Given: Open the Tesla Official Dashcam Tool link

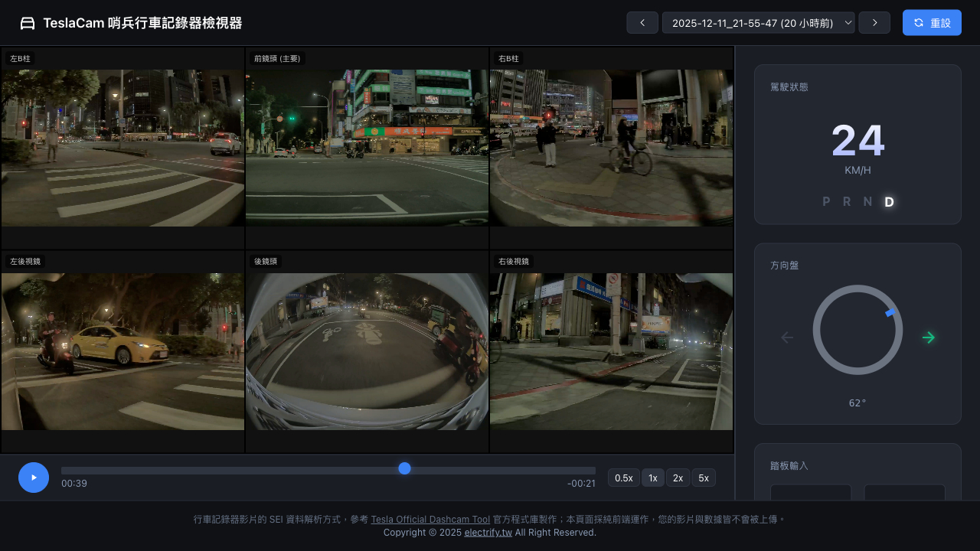Looking at the screenshot, I should tap(430, 519).
